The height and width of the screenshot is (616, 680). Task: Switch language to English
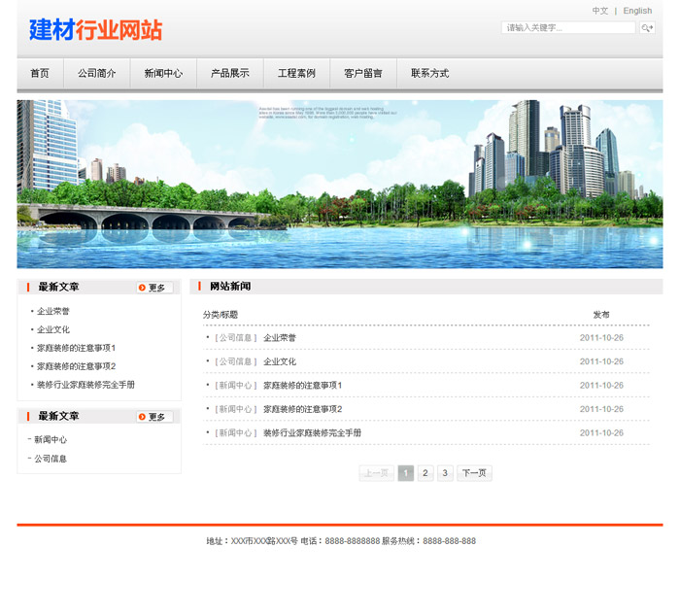637,12
